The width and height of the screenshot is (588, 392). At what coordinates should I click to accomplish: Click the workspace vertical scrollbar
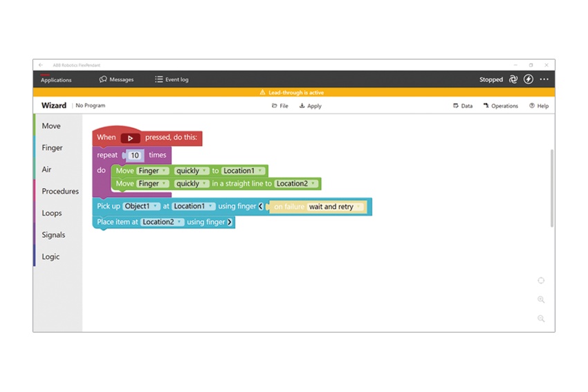(551, 188)
